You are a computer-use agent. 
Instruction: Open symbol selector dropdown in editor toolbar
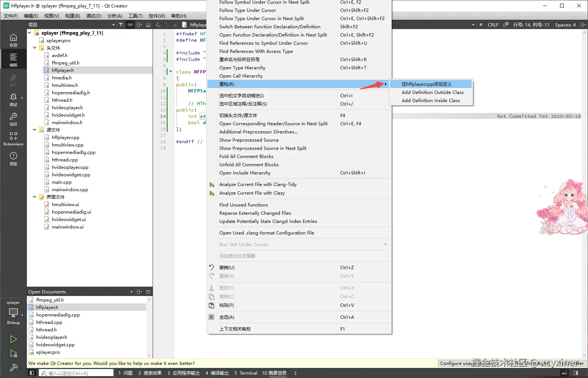click(x=473, y=25)
